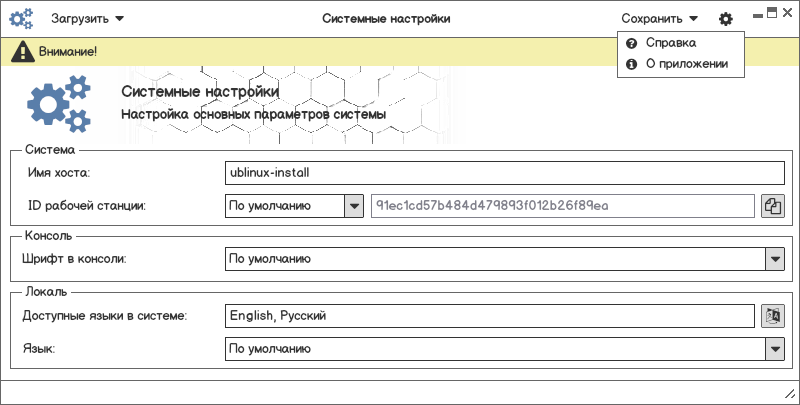Click the Язык: label
The height and width of the screenshot is (405, 800).
point(39,349)
